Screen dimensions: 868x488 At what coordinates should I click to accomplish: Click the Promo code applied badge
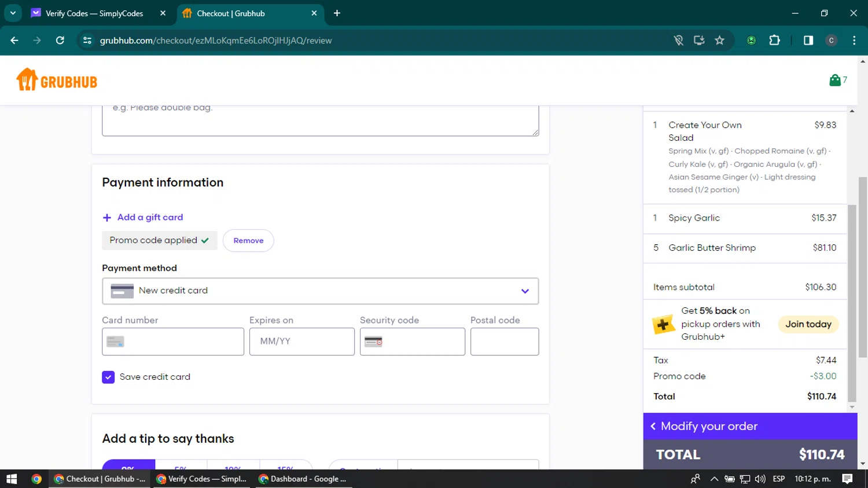click(x=160, y=240)
